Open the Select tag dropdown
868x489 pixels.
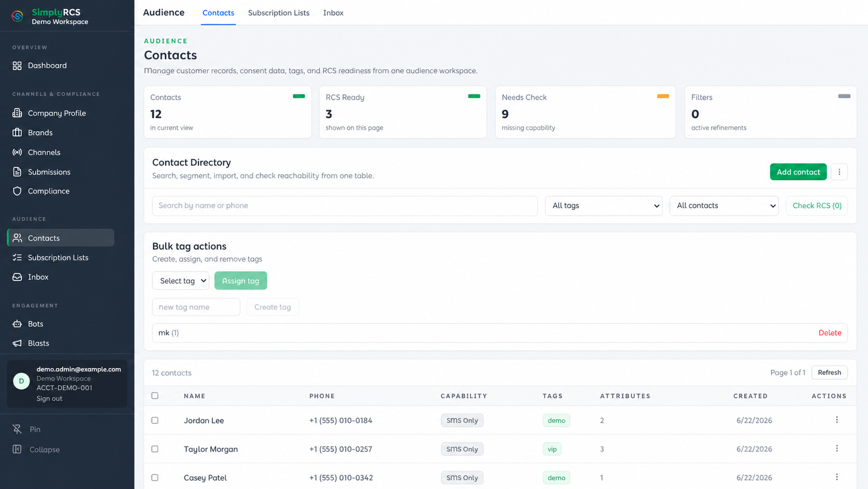181,281
